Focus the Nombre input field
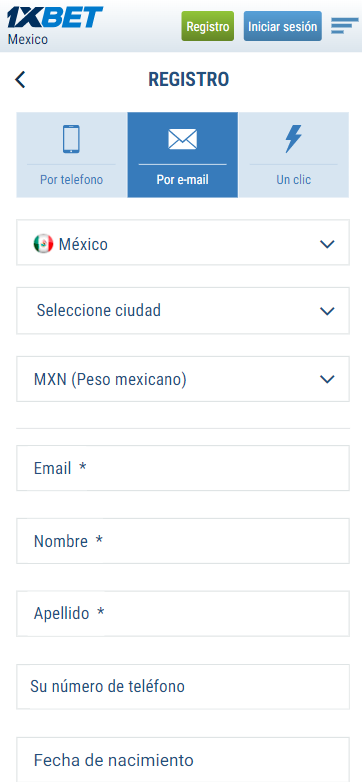Viewport: 362px width, 782px height. pyautogui.click(x=183, y=541)
